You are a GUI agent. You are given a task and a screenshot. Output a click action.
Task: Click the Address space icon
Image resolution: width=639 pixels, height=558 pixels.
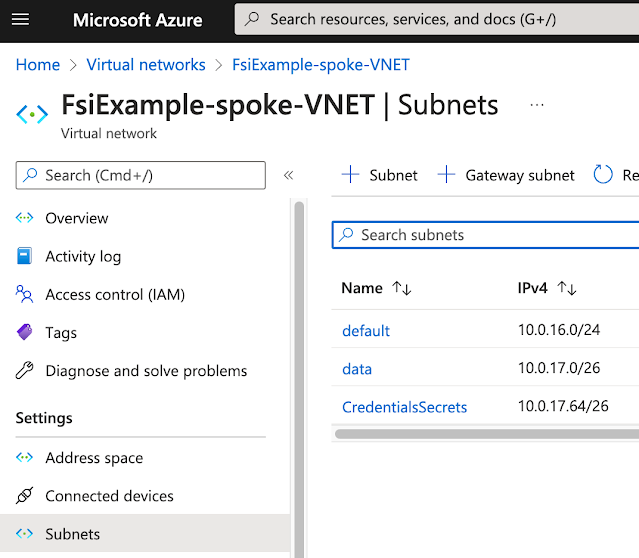pyautogui.click(x=25, y=458)
